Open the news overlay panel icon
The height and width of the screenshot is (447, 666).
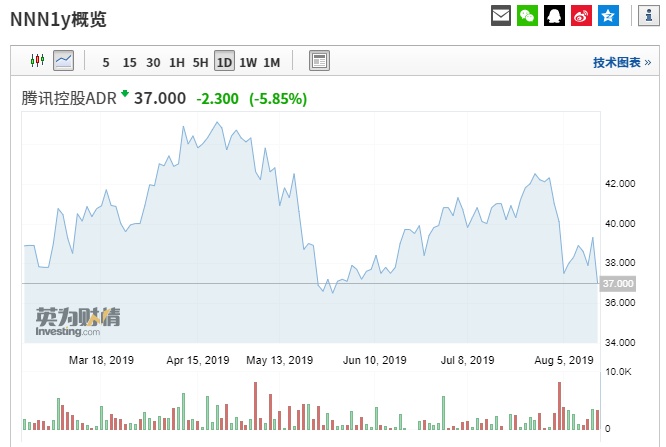point(319,61)
